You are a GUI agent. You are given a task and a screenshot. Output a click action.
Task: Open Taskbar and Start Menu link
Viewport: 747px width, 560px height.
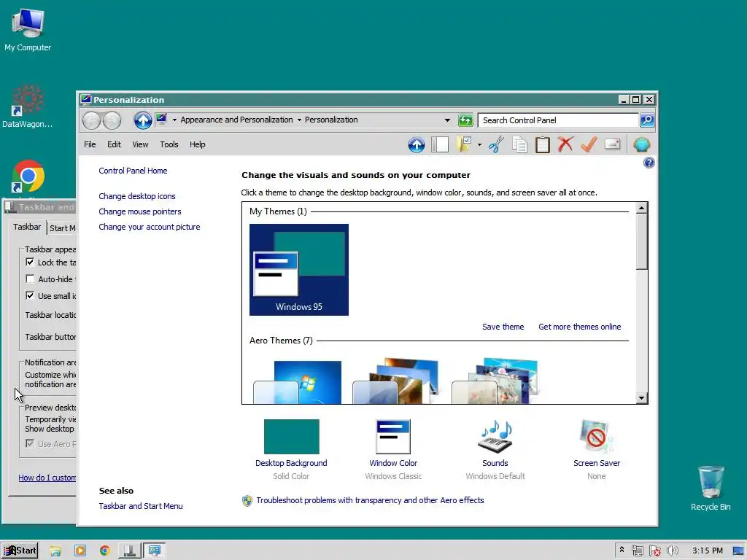click(x=141, y=506)
